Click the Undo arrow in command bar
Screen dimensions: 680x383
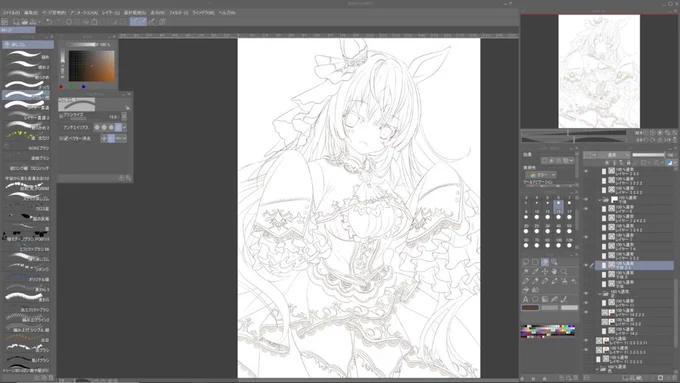pos(49,22)
